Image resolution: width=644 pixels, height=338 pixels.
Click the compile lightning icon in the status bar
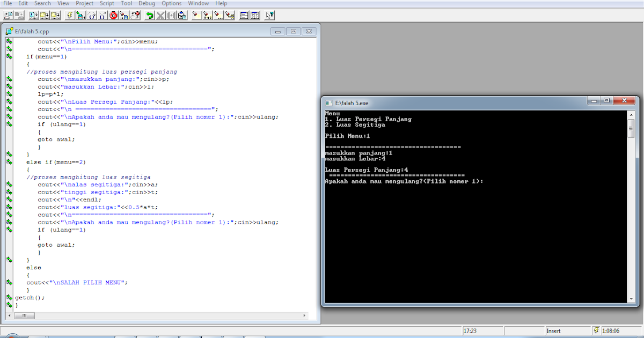click(x=596, y=330)
